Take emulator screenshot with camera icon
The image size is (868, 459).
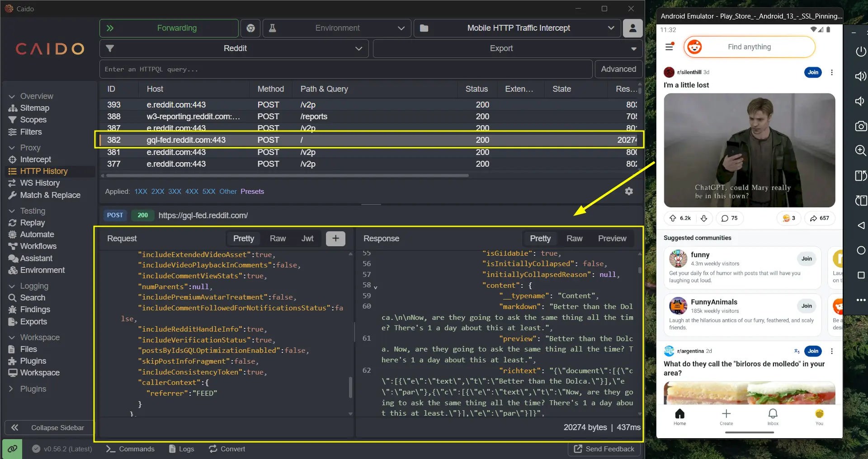pyautogui.click(x=861, y=126)
